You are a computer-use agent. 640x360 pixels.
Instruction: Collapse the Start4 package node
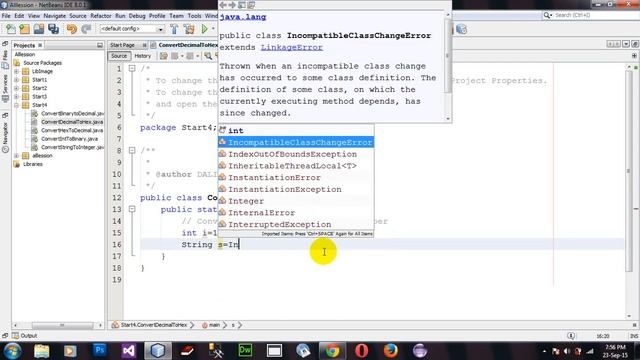(x=17, y=105)
